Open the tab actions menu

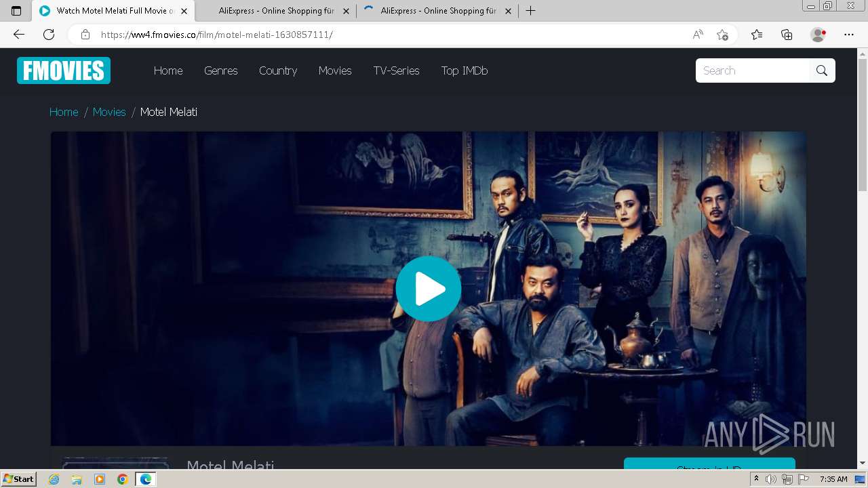[16, 11]
